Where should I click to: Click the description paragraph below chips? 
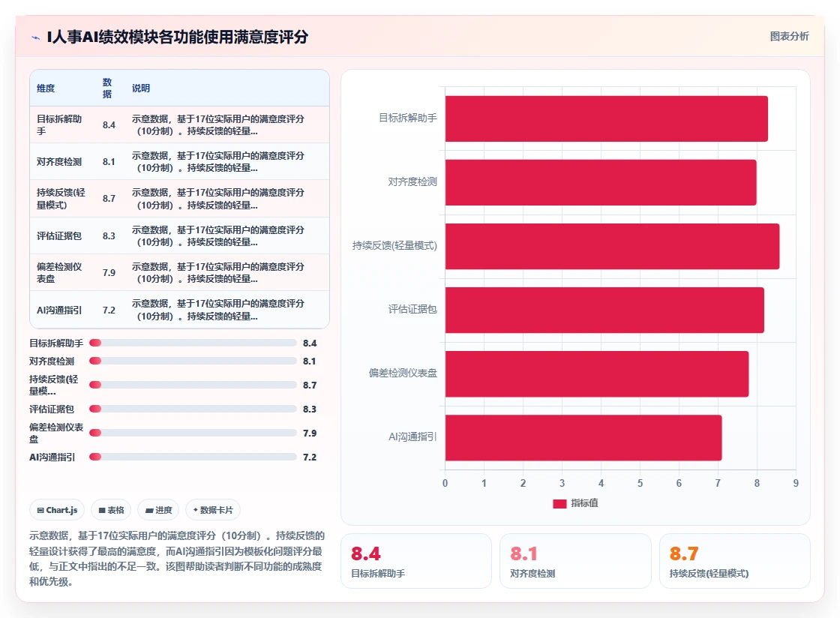coord(177,559)
